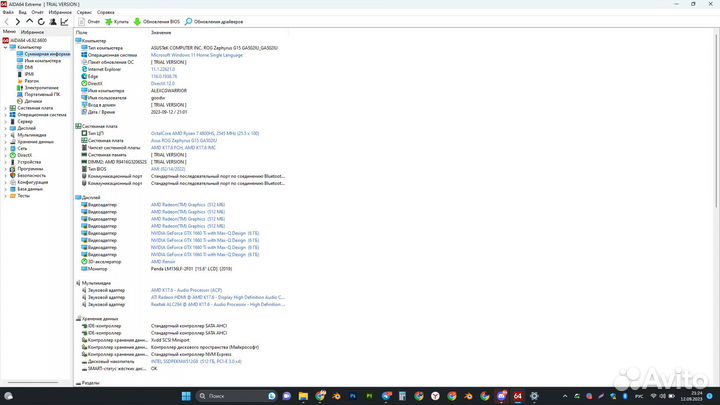The width and height of the screenshot is (720, 405).
Task: Open the Realtek ALC294 audio adapter link
Action: [x=218, y=304]
